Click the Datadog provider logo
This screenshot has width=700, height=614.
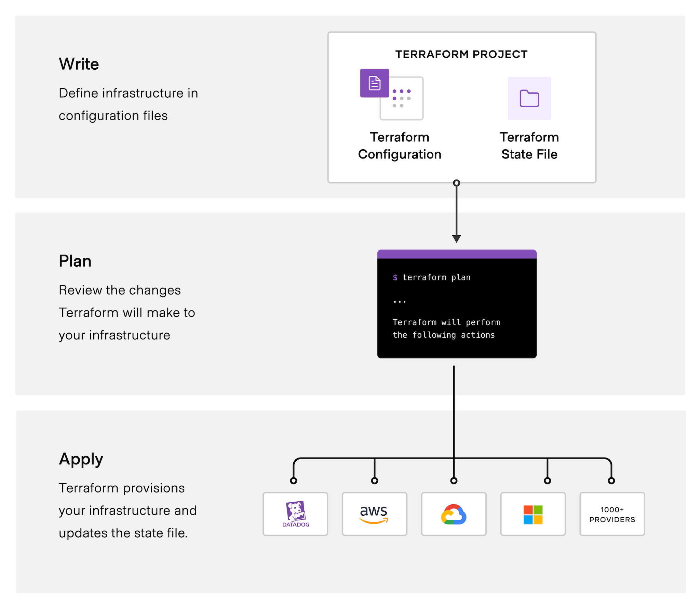(x=295, y=514)
